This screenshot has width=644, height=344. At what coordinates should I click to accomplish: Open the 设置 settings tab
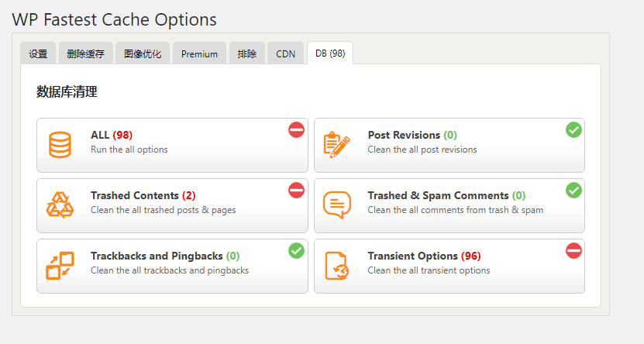click(x=38, y=53)
